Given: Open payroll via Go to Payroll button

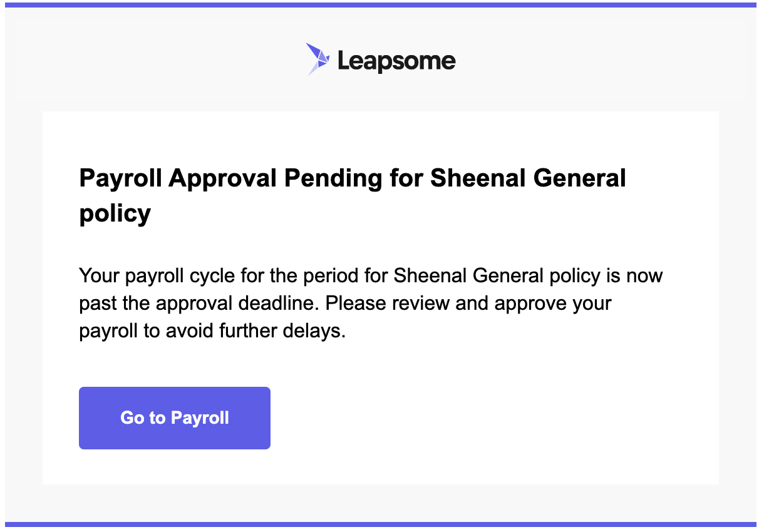Looking at the screenshot, I should point(175,418).
